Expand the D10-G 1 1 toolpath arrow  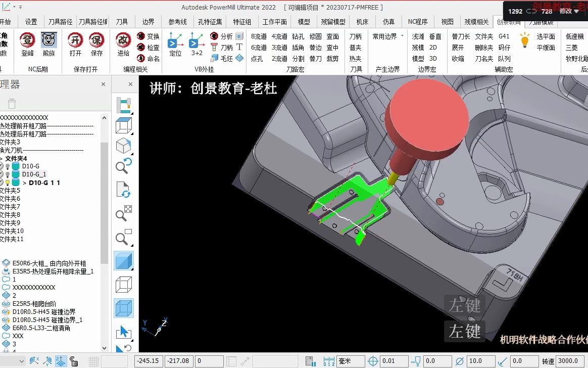tap(25, 183)
